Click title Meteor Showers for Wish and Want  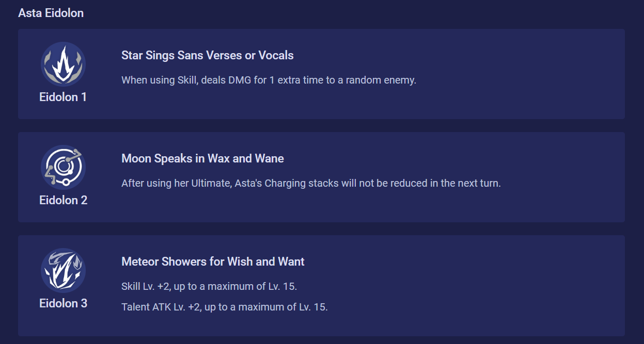(213, 261)
